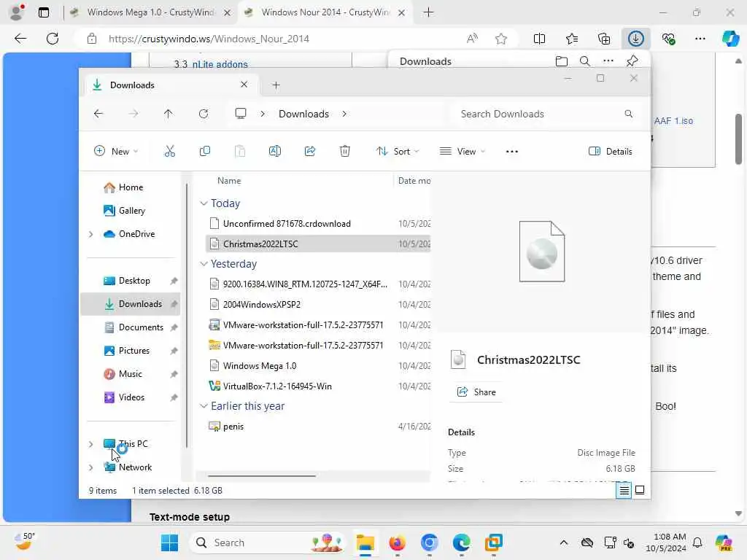The width and height of the screenshot is (747, 560).
Task: Open Videos in the navigation pane
Action: point(131,397)
